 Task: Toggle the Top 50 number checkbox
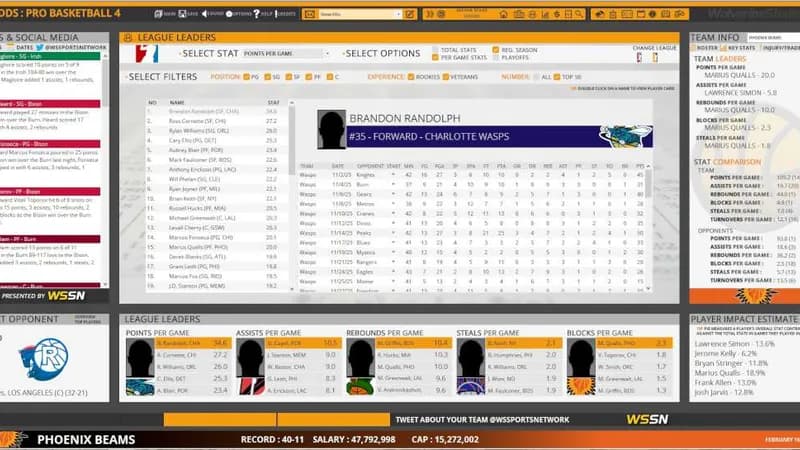click(x=557, y=77)
